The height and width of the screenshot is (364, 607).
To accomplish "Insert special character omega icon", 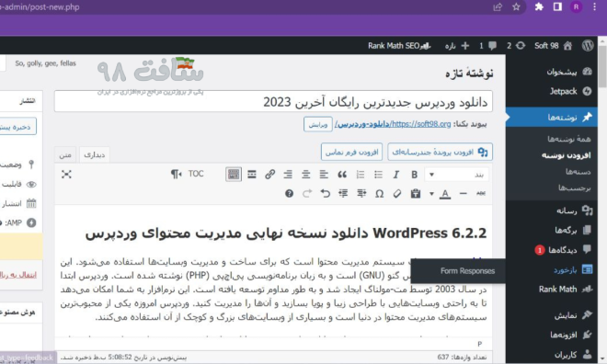I will pyautogui.click(x=379, y=193).
